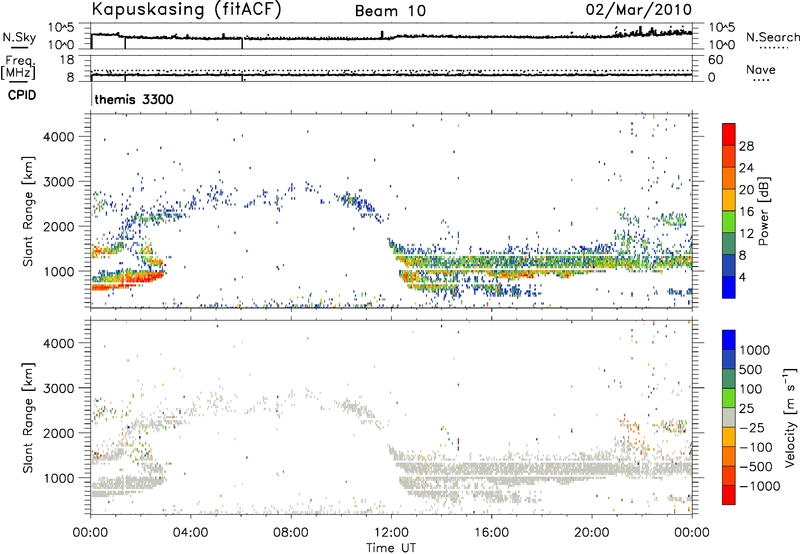
Task: Click the 02/Mar/2010 date label
Action: coord(639,10)
